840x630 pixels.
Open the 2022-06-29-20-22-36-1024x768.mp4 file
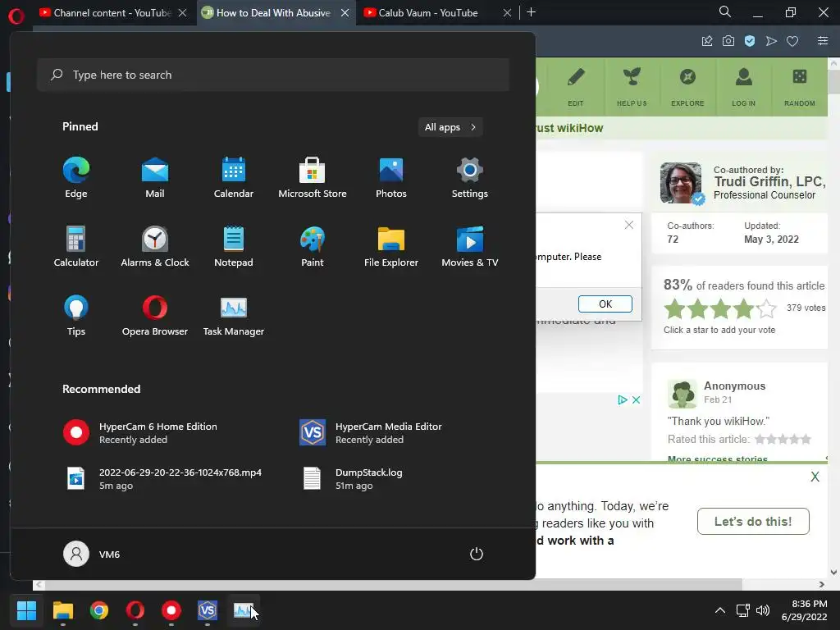(163, 479)
